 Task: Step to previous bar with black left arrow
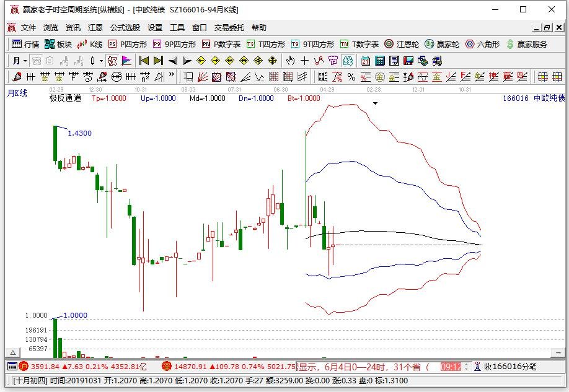[x=173, y=61]
